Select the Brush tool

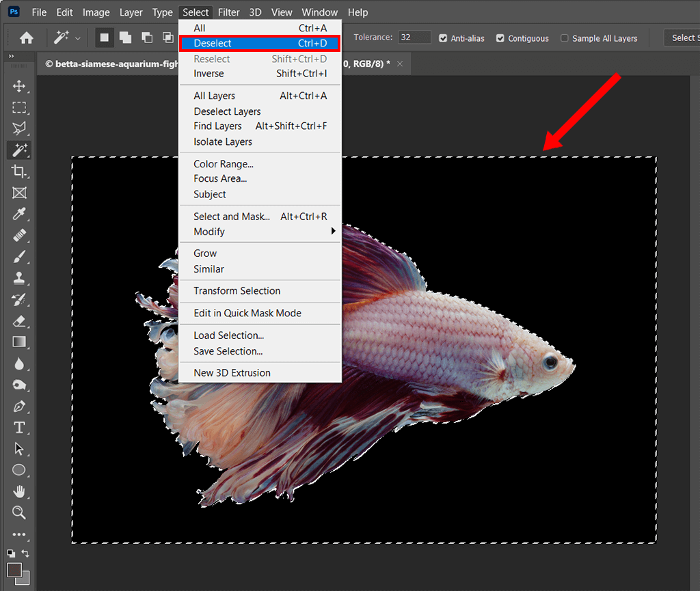tap(18, 257)
